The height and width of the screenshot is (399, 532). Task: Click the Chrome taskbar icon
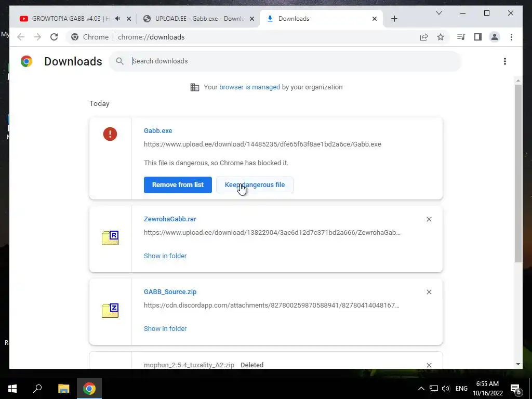[89, 389]
